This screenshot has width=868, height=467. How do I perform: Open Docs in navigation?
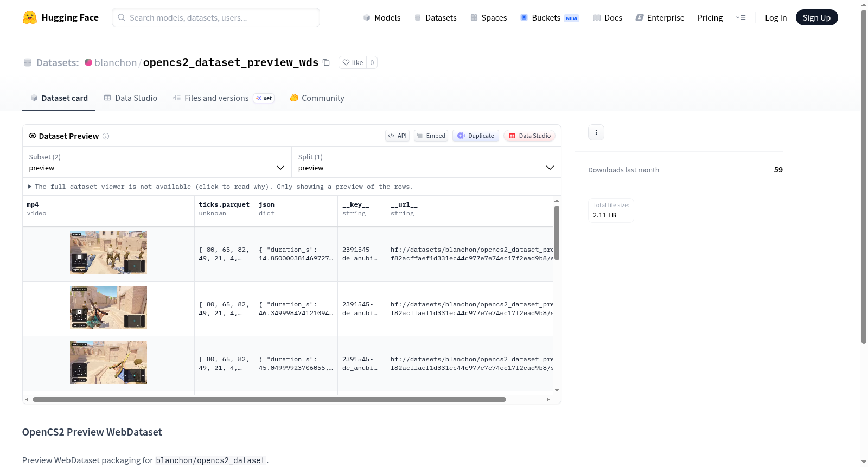608,18
